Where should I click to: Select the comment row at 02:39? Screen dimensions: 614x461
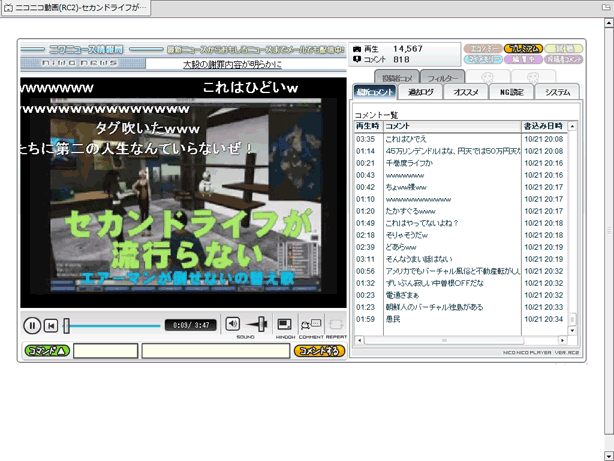[460, 247]
